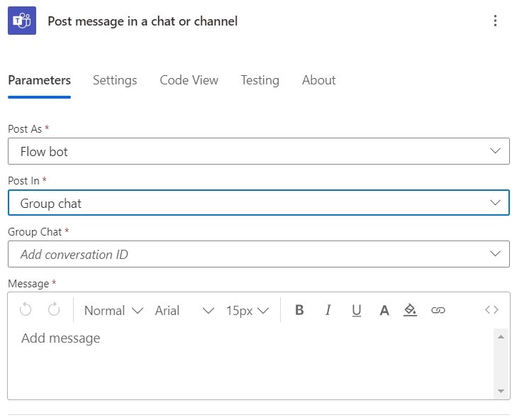This screenshot has height=420, width=512.
Task: Redo the message edit
Action: point(54,309)
